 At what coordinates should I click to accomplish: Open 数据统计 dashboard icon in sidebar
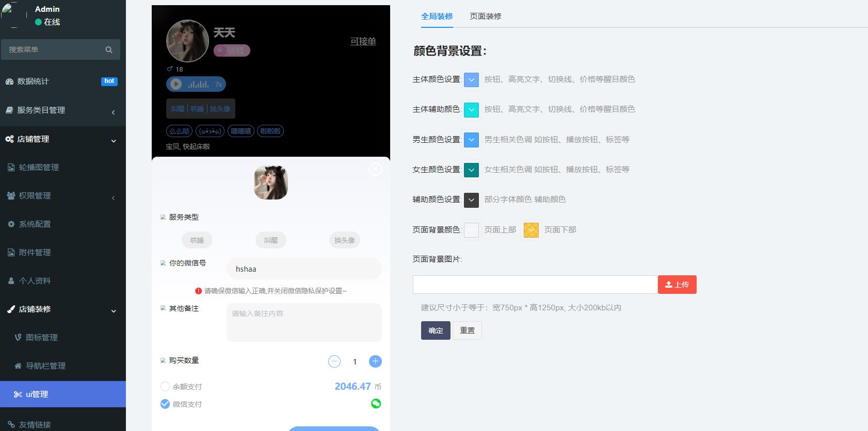coord(9,81)
